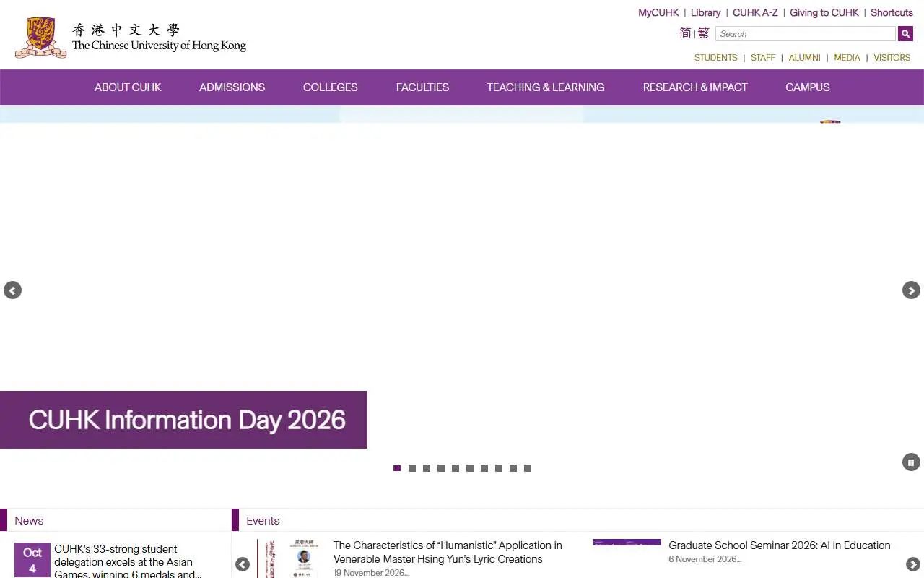Click the Hsing Yun event thumbnail
Screen dimensions: 924x578
point(291,558)
